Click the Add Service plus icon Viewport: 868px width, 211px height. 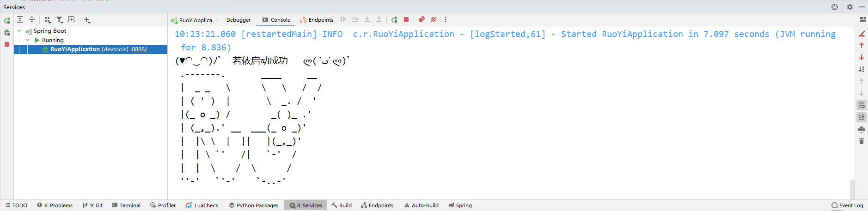pyautogui.click(x=87, y=20)
